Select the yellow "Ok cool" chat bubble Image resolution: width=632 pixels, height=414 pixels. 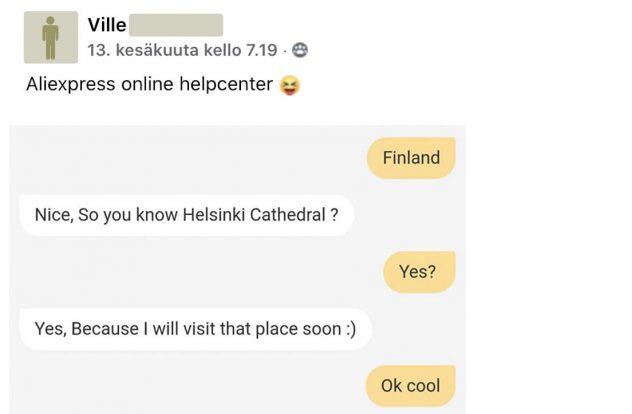(410, 385)
